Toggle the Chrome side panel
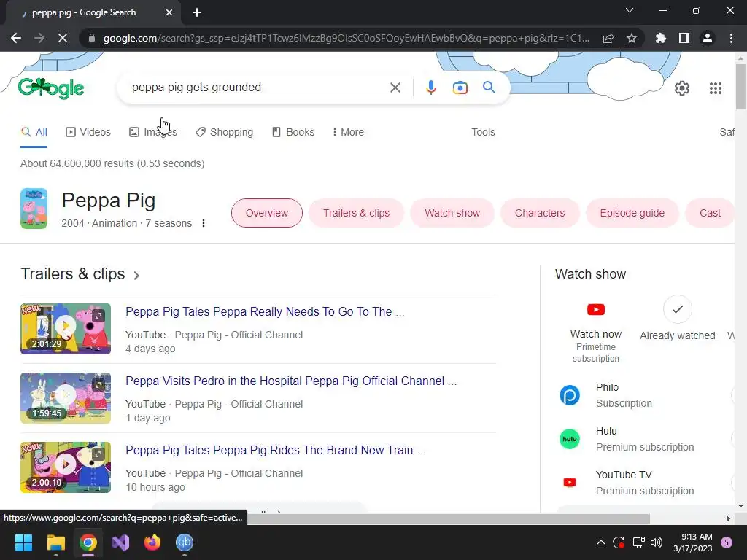The height and width of the screenshot is (560, 747). point(684,38)
